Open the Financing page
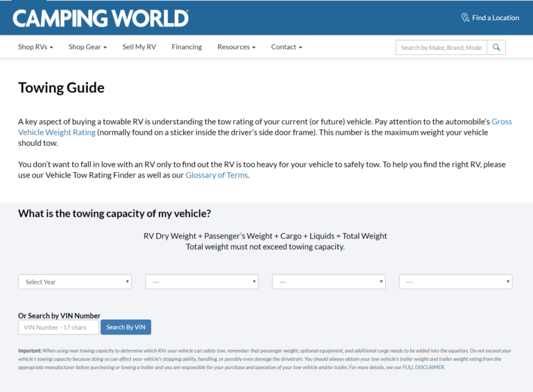Viewport: 533px width, 392px height. click(x=187, y=47)
